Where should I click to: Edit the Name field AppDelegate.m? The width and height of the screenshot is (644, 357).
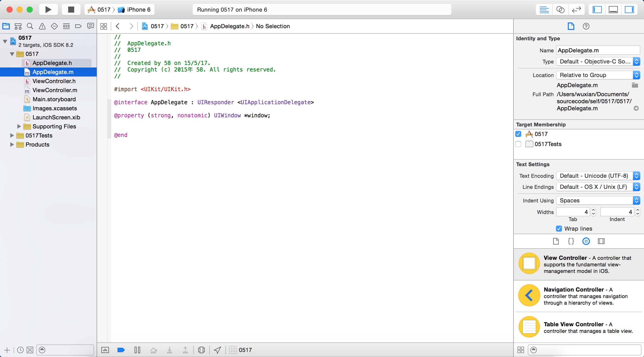point(598,50)
